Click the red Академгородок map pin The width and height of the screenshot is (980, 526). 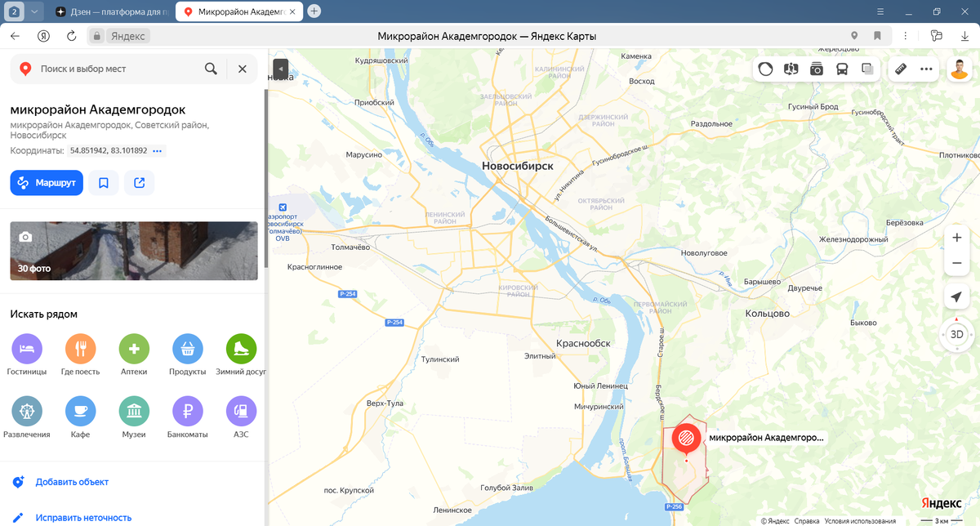click(686, 439)
